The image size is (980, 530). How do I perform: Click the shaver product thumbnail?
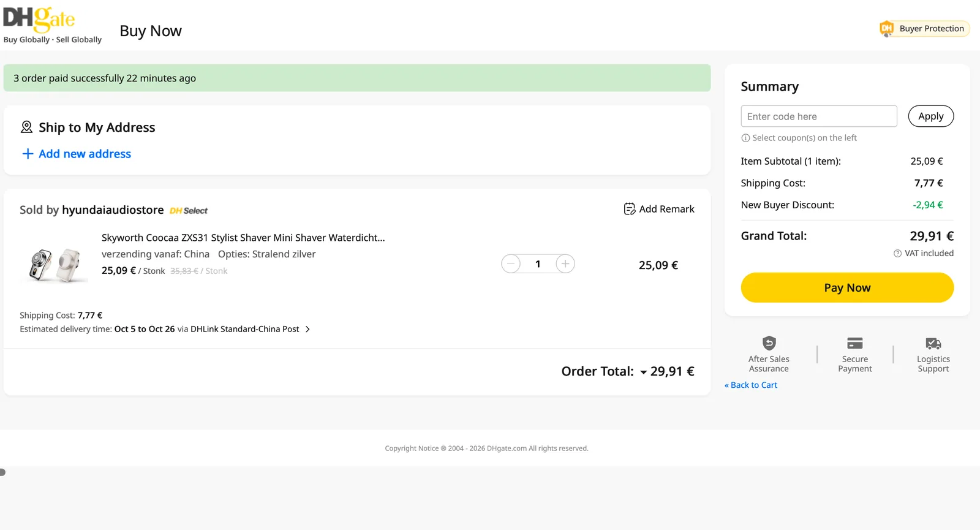(x=55, y=265)
